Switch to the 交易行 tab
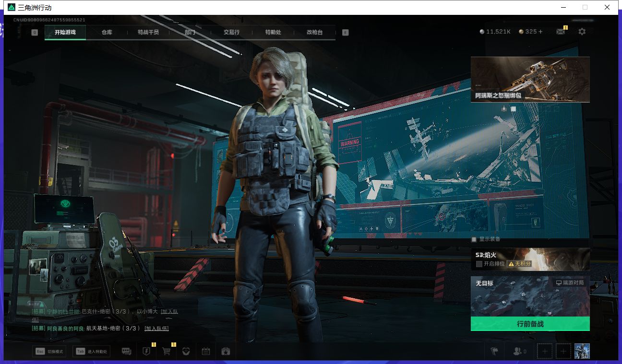Screen dimensions: 622x364 [231, 32]
